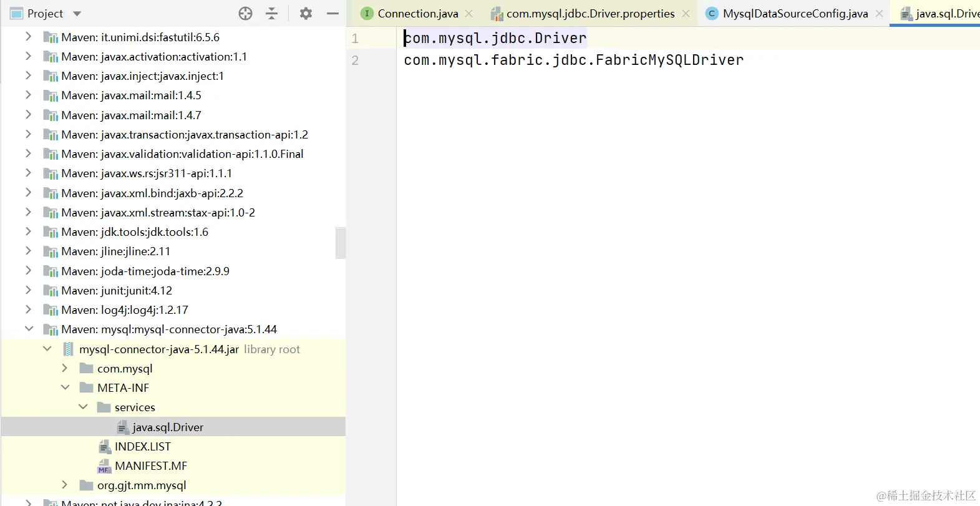
Task: Expand Maven: javax.transaction-api:1.2 node
Action: click(x=28, y=134)
